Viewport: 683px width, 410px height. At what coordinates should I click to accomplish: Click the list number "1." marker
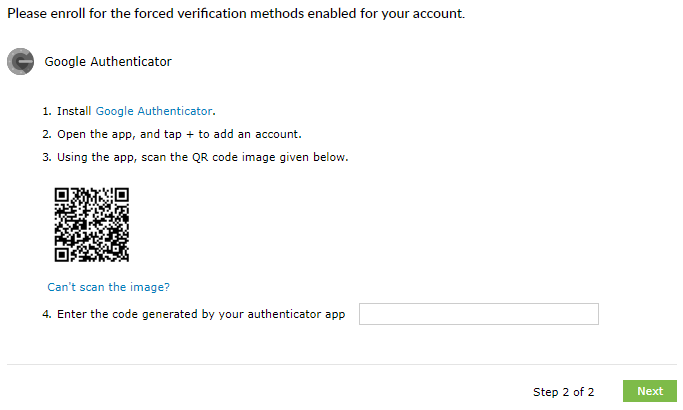pyautogui.click(x=46, y=111)
